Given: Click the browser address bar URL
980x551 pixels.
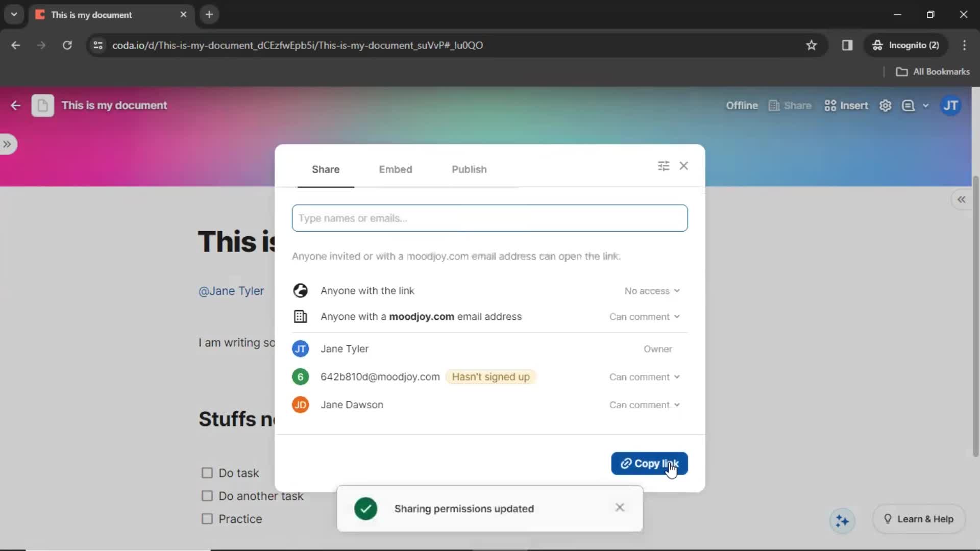Looking at the screenshot, I should click(298, 45).
